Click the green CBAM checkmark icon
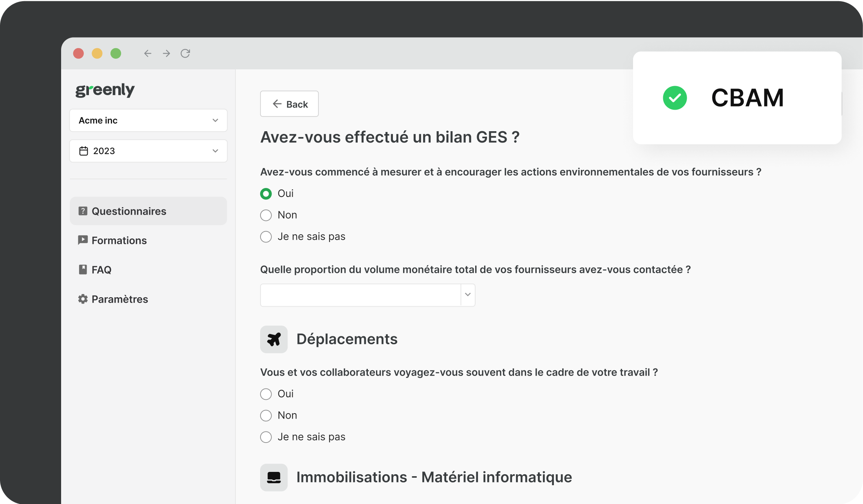The image size is (863, 504). pyautogui.click(x=675, y=98)
